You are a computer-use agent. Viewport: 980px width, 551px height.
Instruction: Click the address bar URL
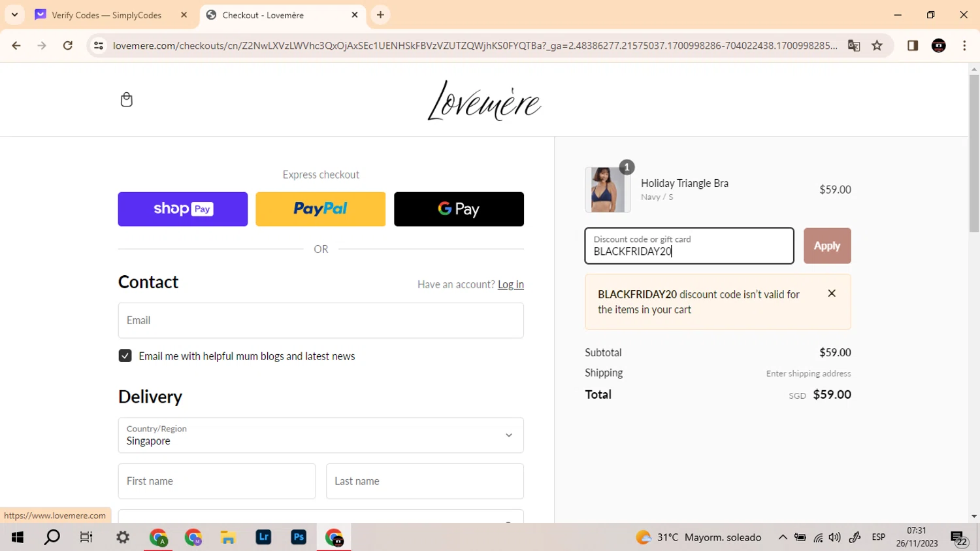475,46
